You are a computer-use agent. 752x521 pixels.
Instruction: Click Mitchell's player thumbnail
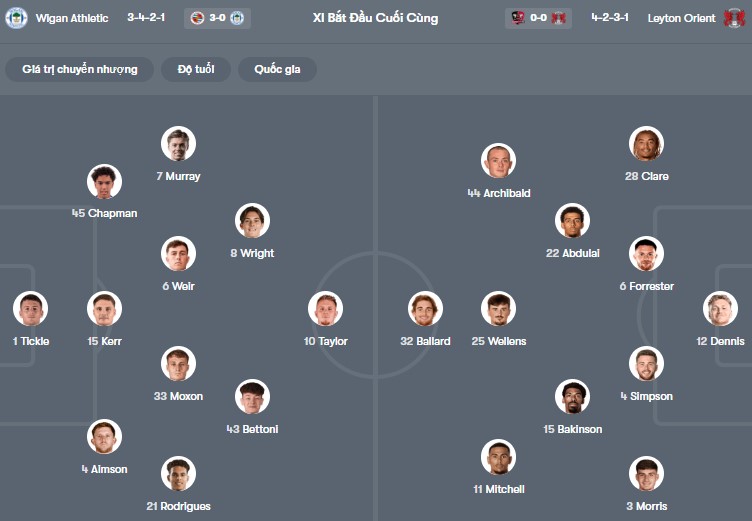pos(498,457)
